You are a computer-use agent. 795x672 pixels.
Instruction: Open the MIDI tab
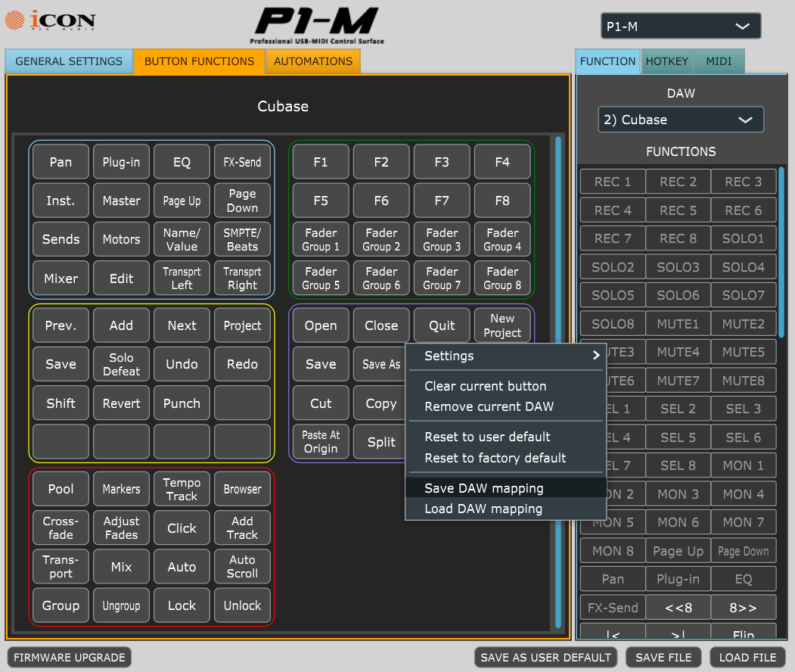tap(719, 61)
